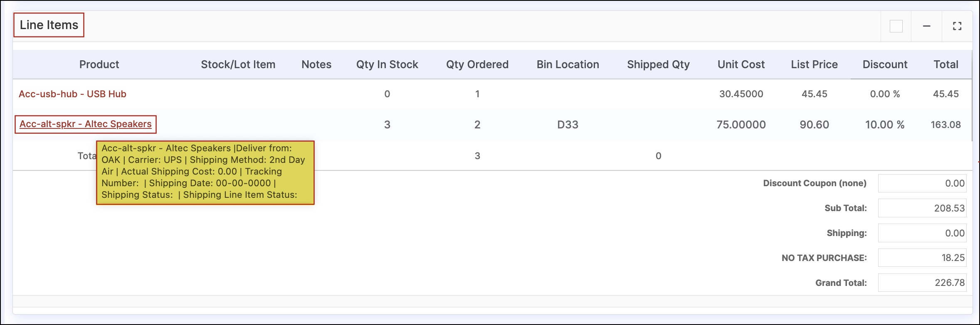Viewport: 980px width, 325px height.
Task: Expand Line Items panel to fullscreen
Action: tap(957, 26)
